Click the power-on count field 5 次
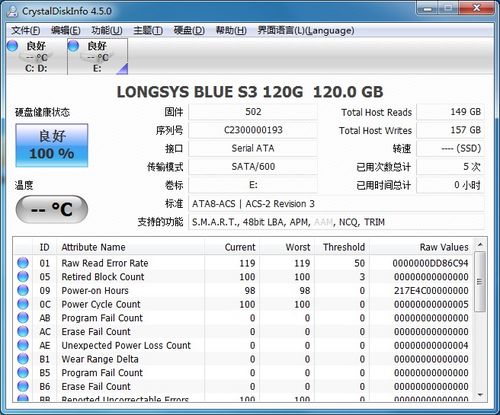The width and height of the screenshot is (500, 415). click(450, 166)
